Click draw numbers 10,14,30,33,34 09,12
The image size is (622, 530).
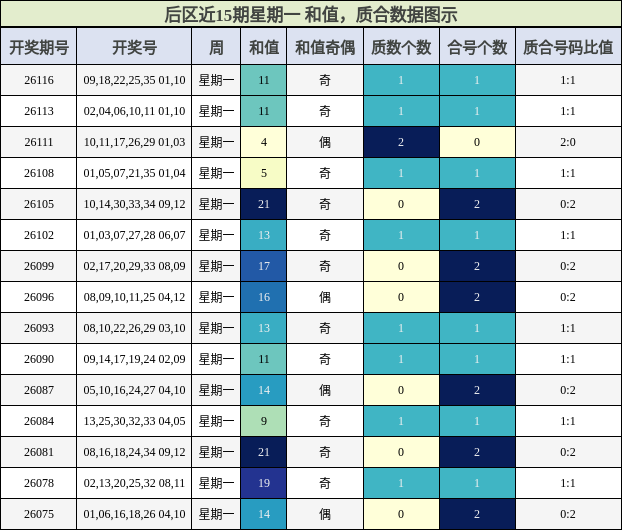(134, 204)
